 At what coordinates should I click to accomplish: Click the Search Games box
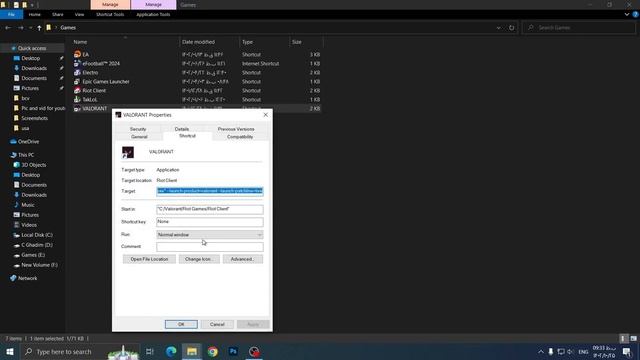pos(579,28)
